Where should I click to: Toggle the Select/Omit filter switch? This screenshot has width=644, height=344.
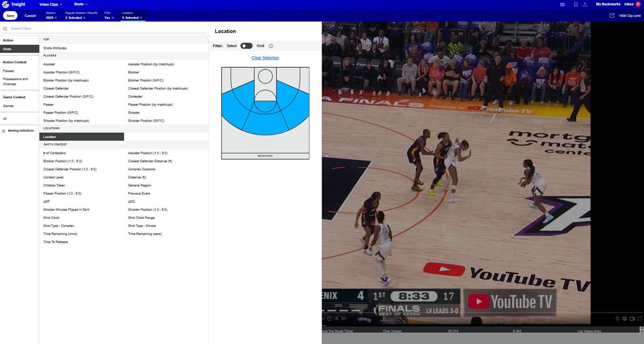[x=247, y=46]
